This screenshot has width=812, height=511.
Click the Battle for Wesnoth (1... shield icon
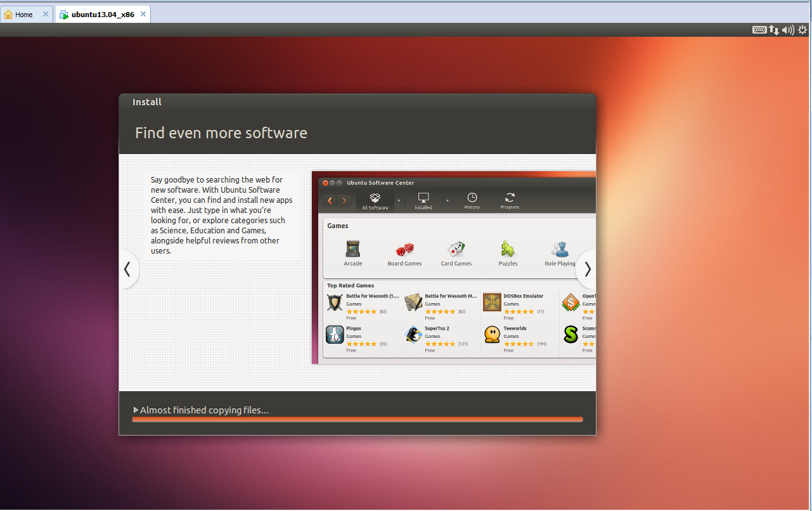(335, 302)
